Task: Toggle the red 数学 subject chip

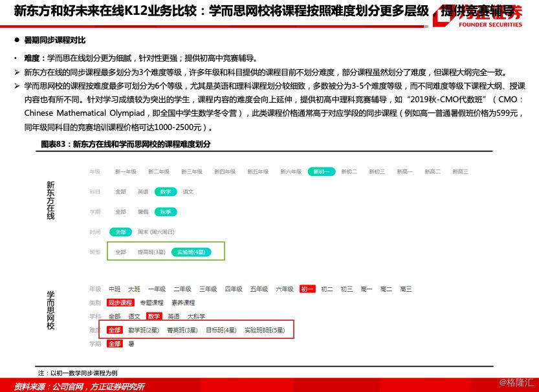Action: 154,316
